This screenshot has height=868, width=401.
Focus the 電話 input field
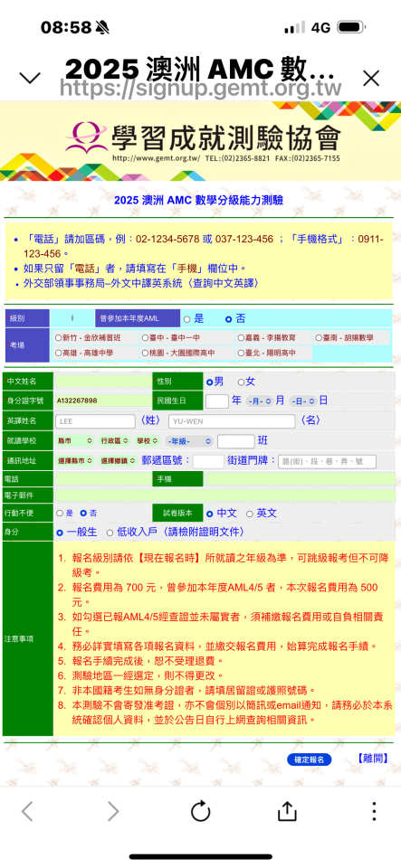pyautogui.click(x=103, y=479)
